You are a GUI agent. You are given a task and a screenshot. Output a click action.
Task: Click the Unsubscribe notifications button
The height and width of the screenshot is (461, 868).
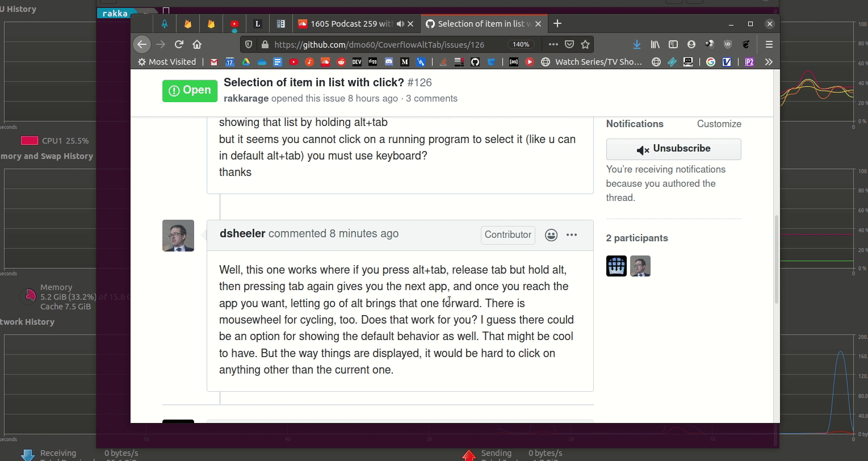[673, 149]
